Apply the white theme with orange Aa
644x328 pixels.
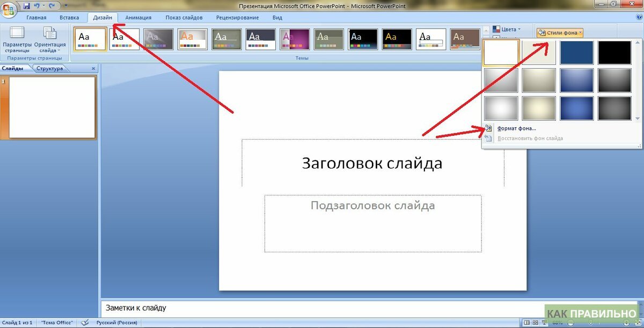tap(193, 39)
